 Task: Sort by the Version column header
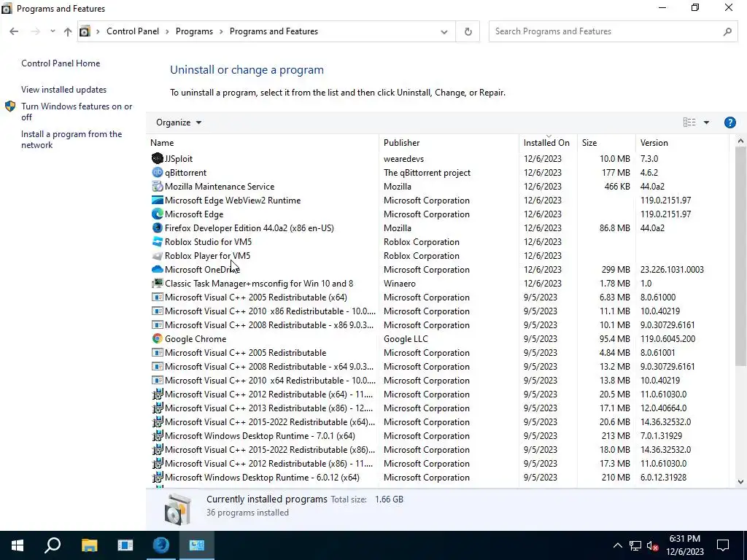click(682, 143)
